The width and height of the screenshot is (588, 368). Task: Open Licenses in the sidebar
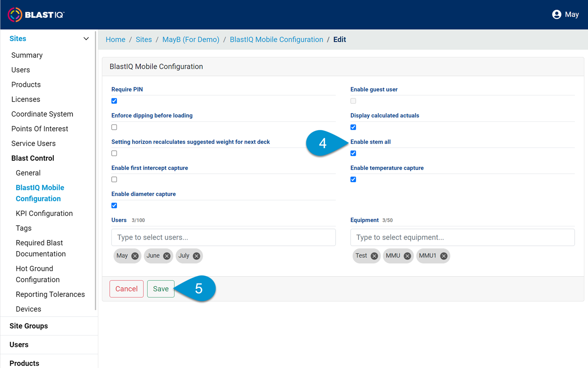[26, 99]
